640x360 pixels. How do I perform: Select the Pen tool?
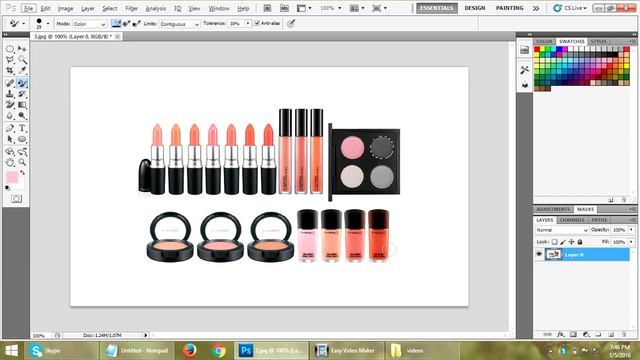coord(10,128)
